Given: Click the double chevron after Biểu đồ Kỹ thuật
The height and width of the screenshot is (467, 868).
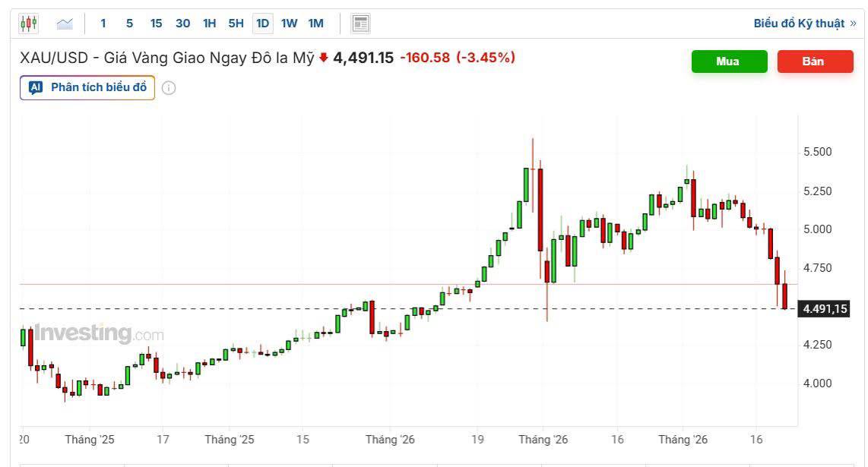Looking at the screenshot, I should [x=853, y=24].
